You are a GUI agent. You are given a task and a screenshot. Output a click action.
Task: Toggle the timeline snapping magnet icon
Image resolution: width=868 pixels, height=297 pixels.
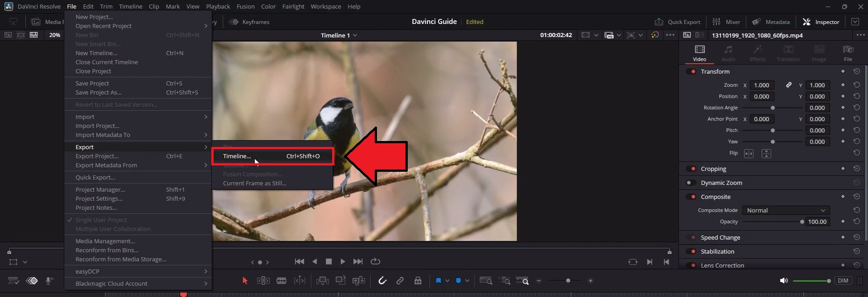coord(382,281)
